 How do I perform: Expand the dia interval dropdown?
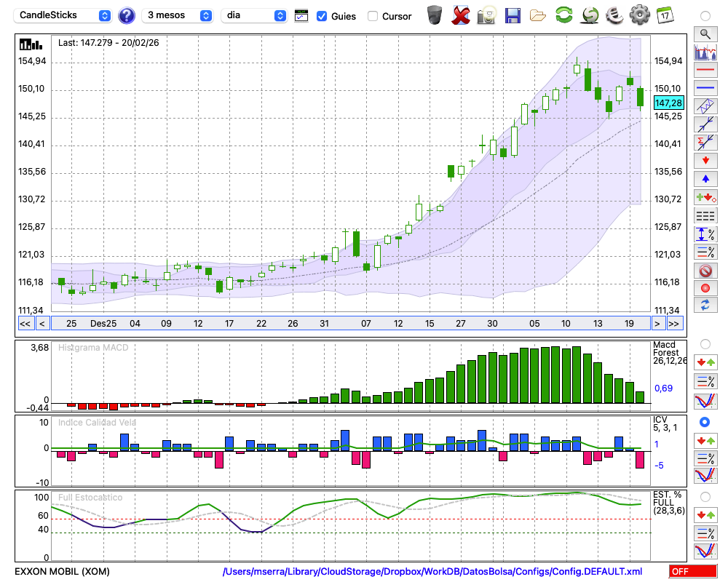254,15
